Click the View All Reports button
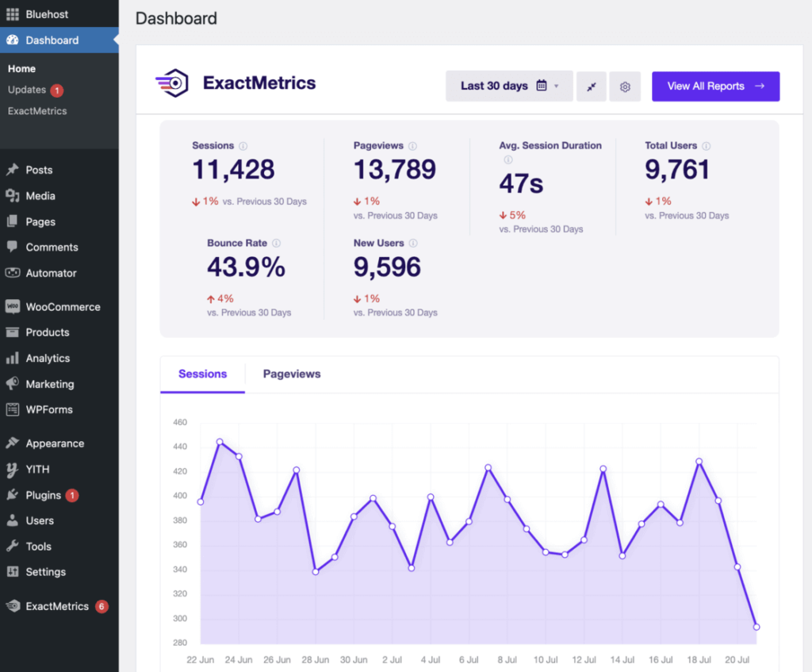Image resolution: width=812 pixels, height=672 pixels. tap(715, 86)
